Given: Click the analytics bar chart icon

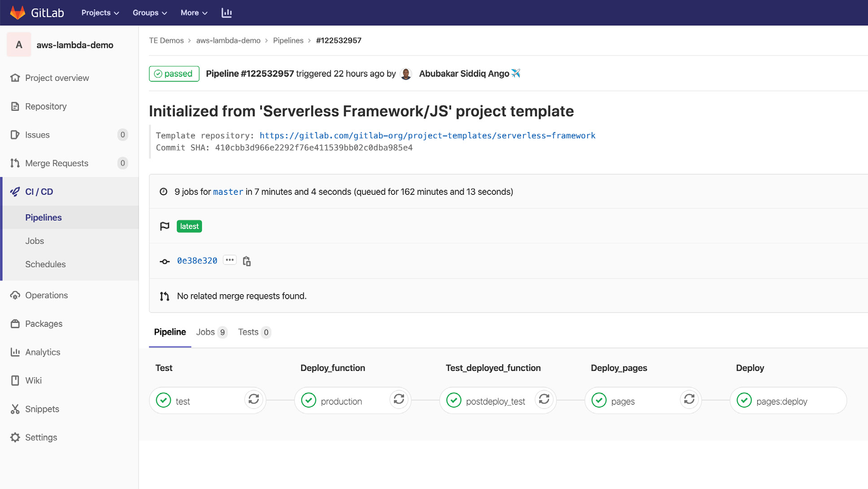Looking at the screenshot, I should 227,13.
